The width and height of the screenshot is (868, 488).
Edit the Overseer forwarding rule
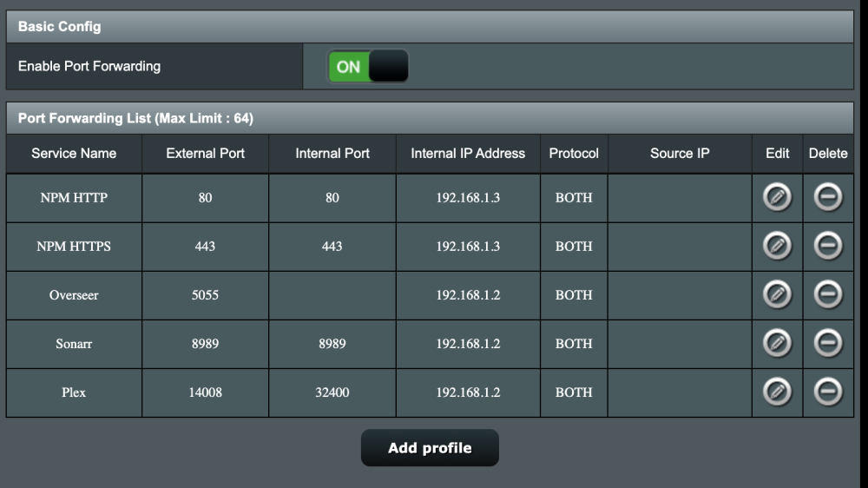click(777, 294)
